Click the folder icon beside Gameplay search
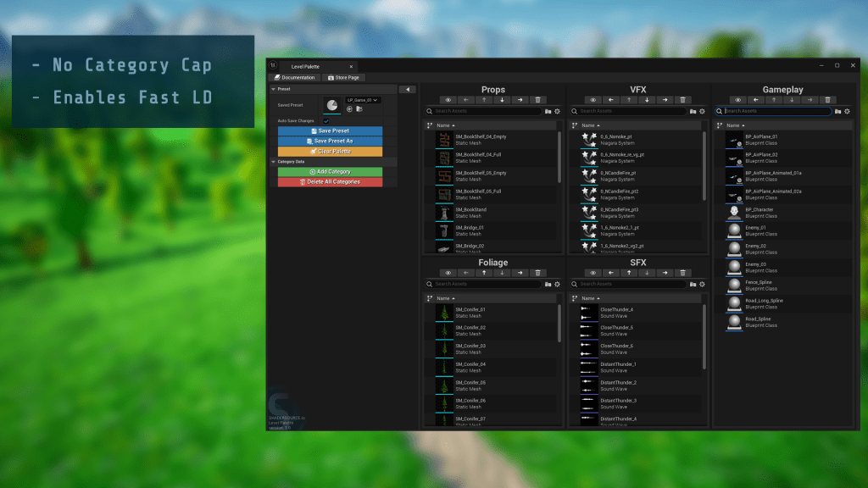868x488 pixels. [838, 111]
